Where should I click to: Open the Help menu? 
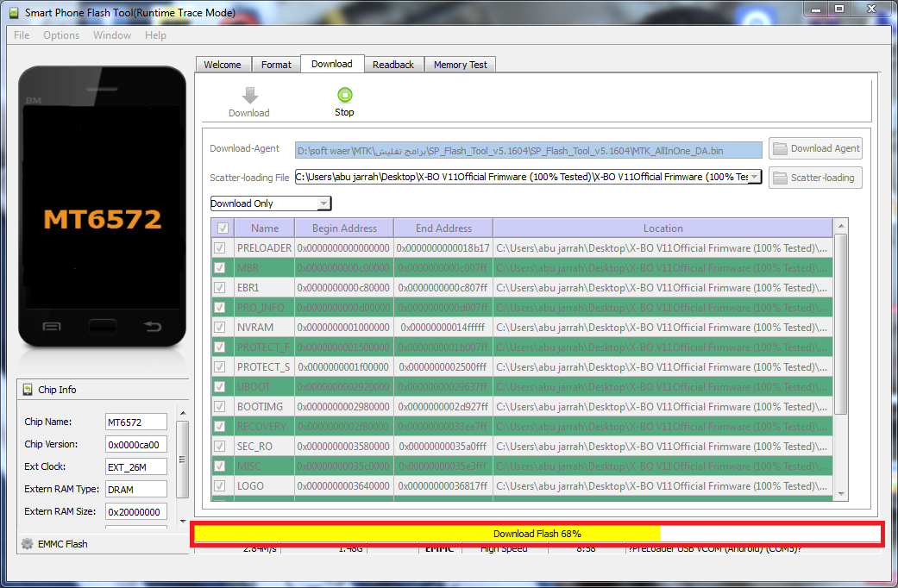click(x=155, y=35)
